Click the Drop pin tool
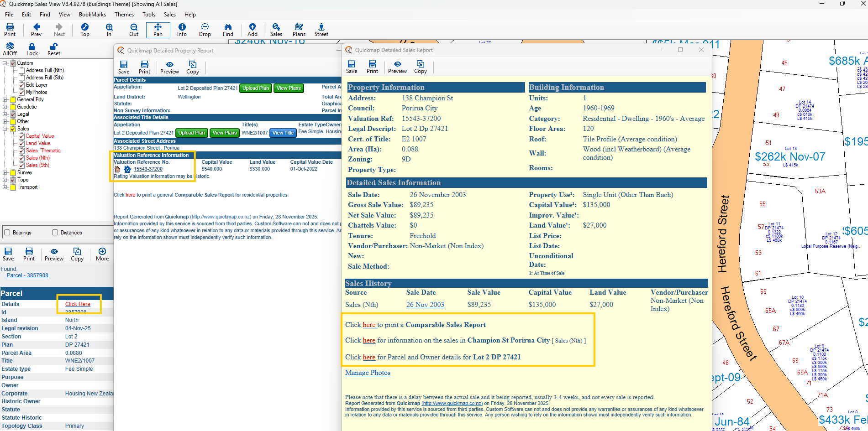 click(205, 30)
